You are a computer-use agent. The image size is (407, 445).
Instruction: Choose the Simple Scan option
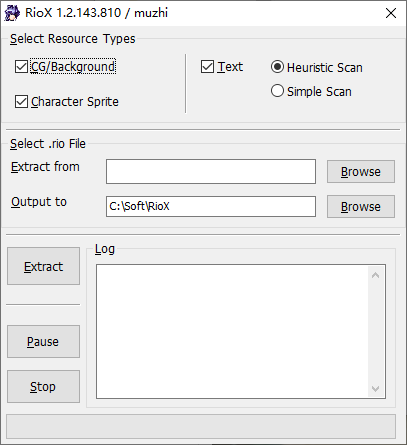tap(277, 91)
